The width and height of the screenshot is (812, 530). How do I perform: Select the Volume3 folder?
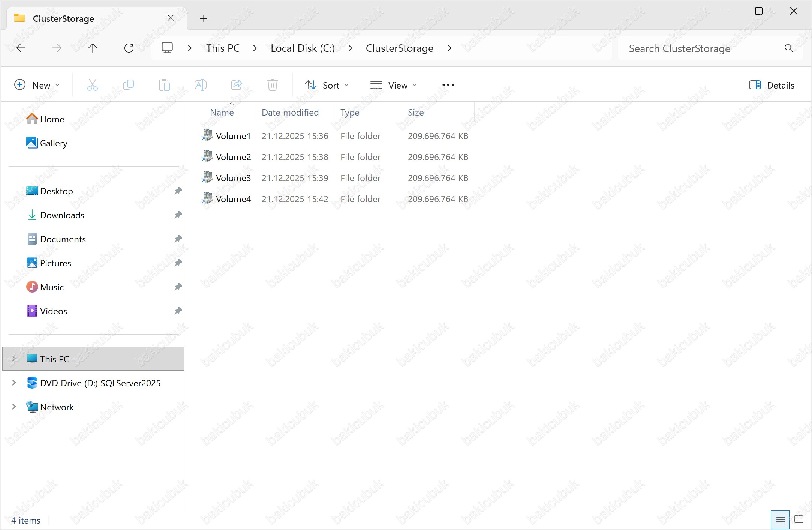click(233, 178)
